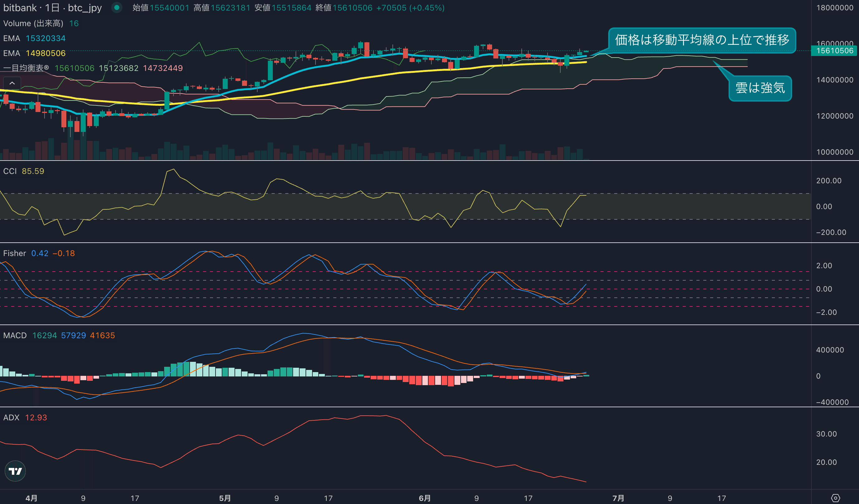
Task: Click the 5月 date on time axis
Action: [x=225, y=498]
